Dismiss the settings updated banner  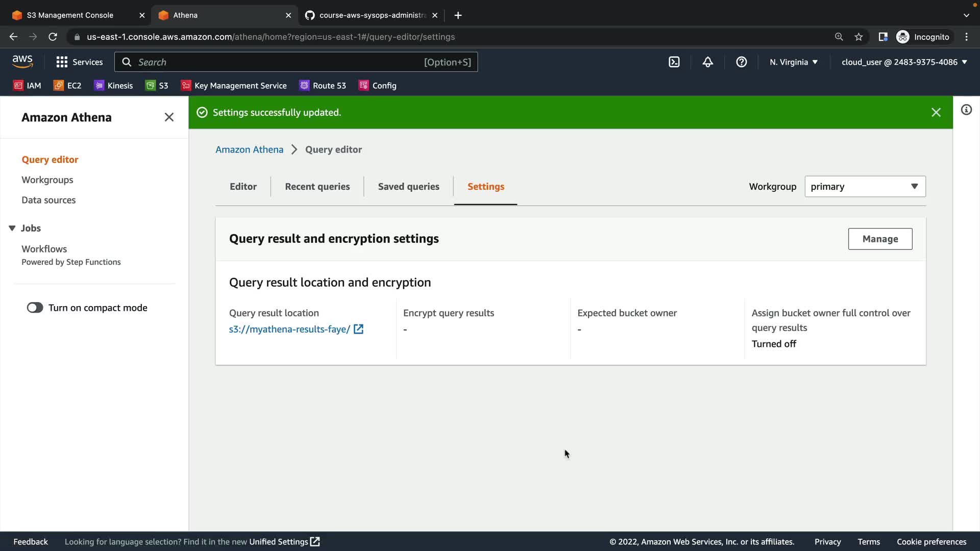coord(936,112)
